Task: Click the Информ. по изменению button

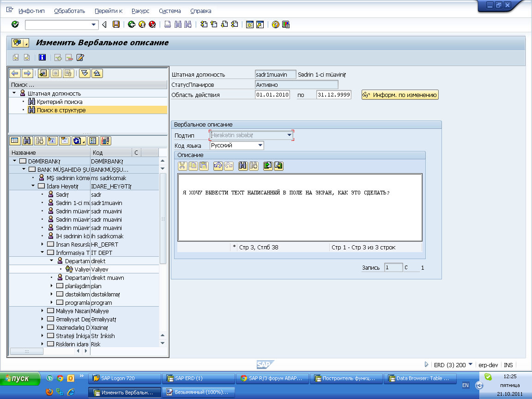Action: click(400, 95)
